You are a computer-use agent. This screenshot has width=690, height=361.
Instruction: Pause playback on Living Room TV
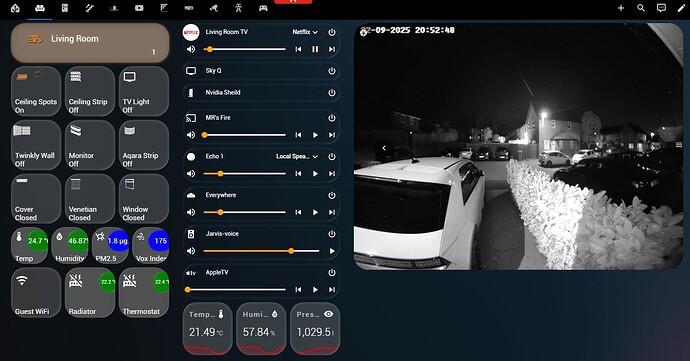pyautogui.click(x=315, y=49)
